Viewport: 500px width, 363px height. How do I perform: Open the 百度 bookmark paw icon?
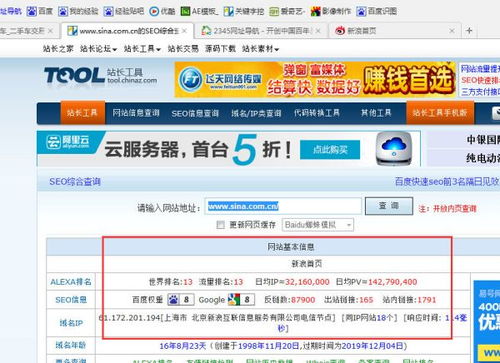pos(31,11)
